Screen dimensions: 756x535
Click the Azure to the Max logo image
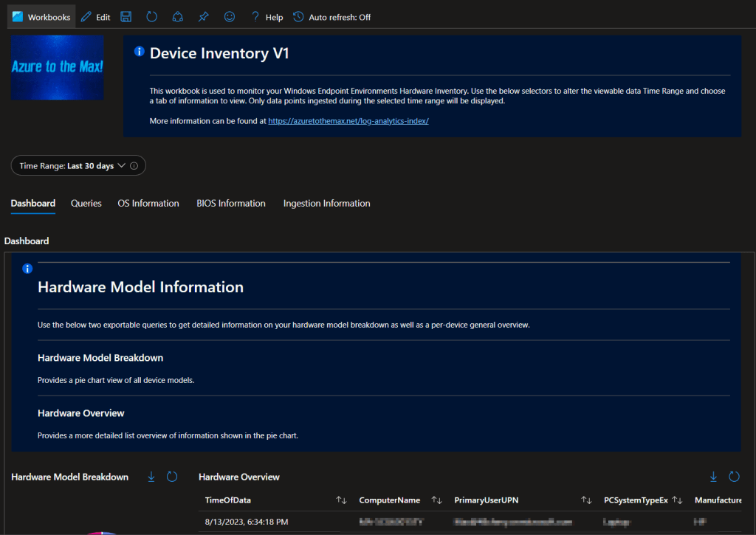pos(58,67)
